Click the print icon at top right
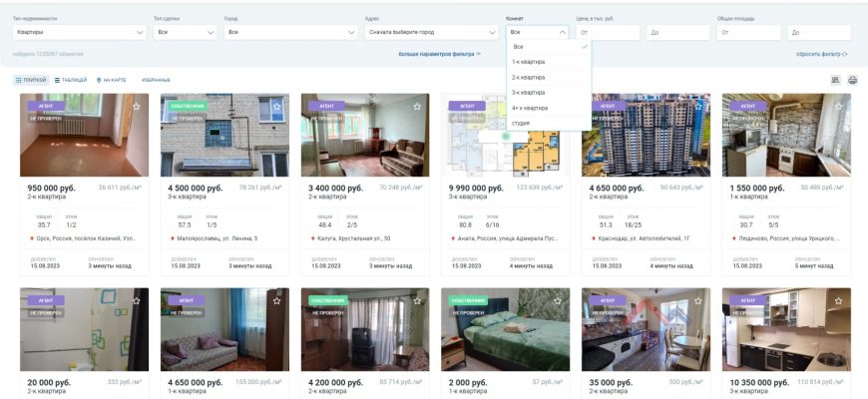The width and height of the screenshot is (868, 399). click(852, 80)
